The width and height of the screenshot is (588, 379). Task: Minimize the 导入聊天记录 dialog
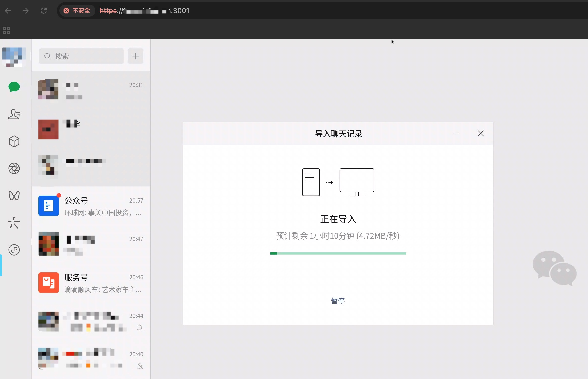[x=456, y=133]
